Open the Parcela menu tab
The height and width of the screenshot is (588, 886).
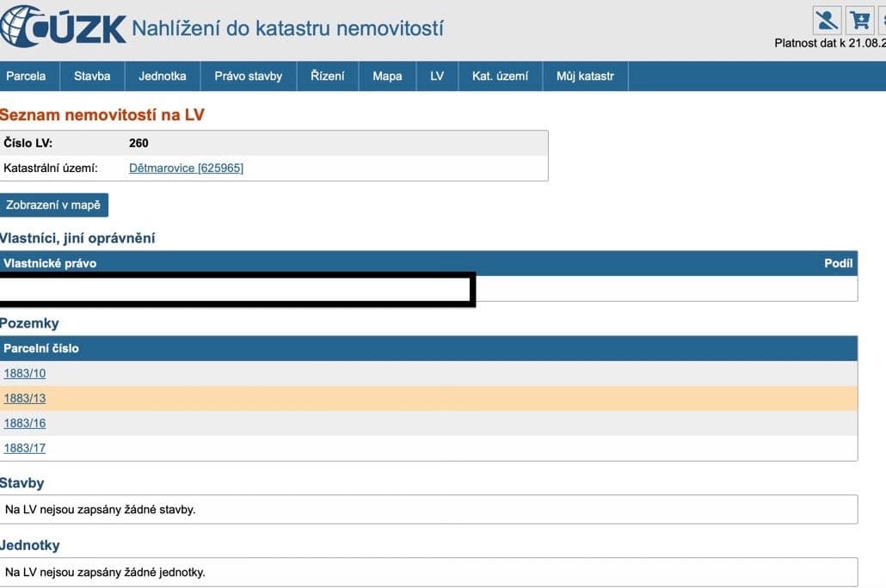point(26,76)
